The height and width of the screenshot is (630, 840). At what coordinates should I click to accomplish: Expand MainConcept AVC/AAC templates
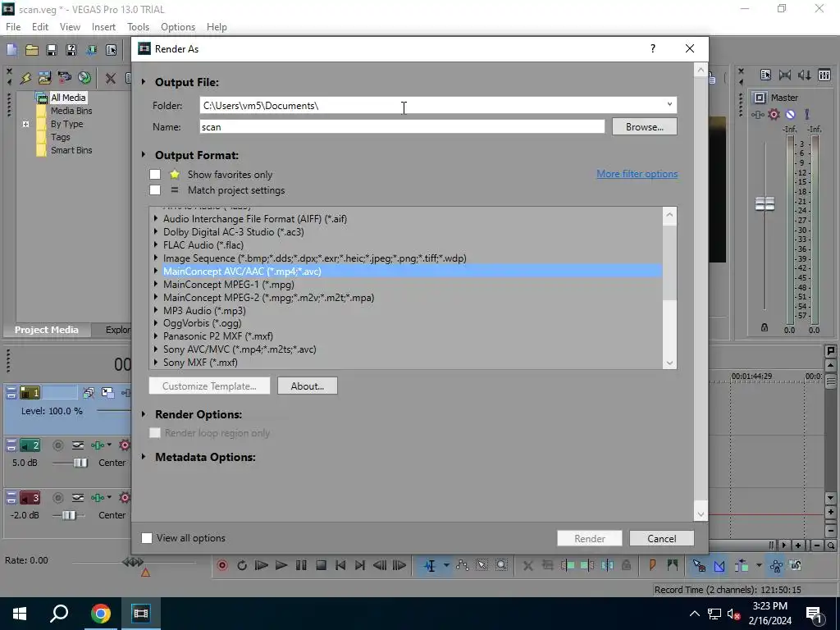click(156, 271)
